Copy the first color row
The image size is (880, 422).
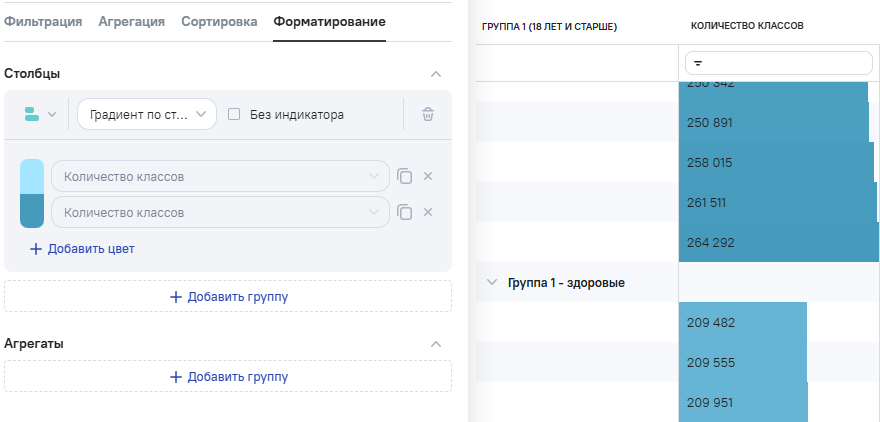tap(404, 177)
